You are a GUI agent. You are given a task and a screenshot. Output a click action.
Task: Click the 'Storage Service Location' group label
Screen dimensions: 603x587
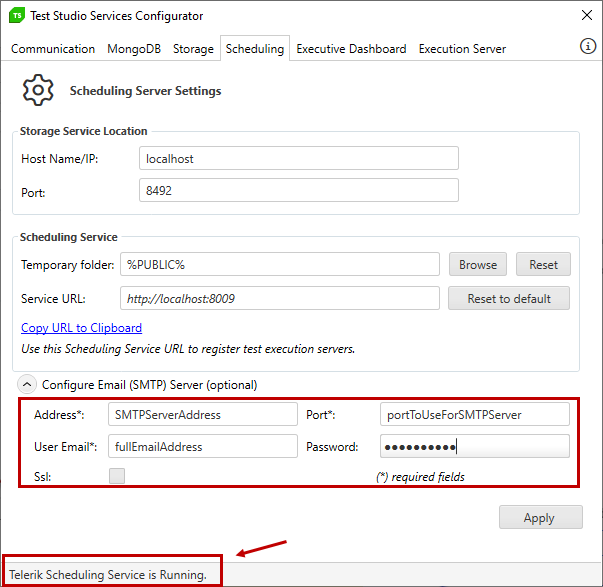click(x=83, y=131)
